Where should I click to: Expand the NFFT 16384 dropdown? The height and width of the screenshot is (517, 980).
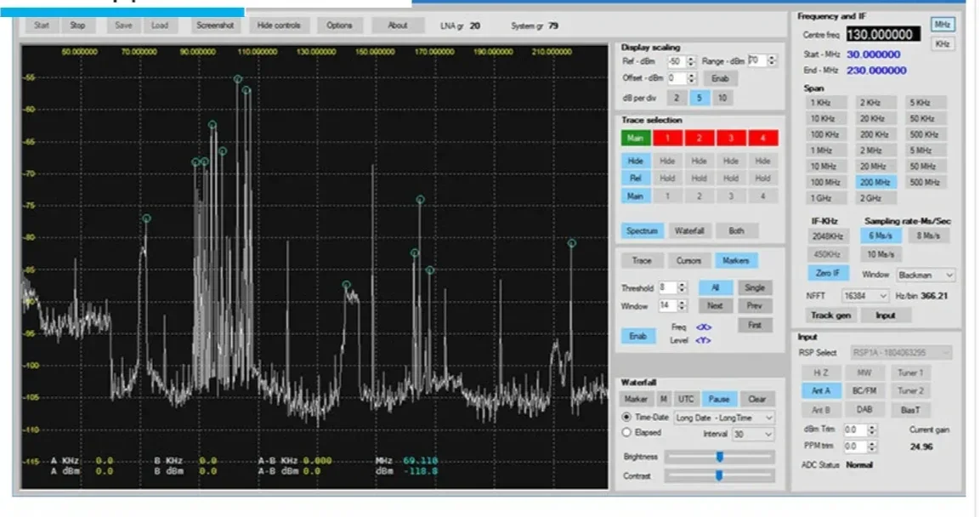pyautogui.click(x=864, y=296)
